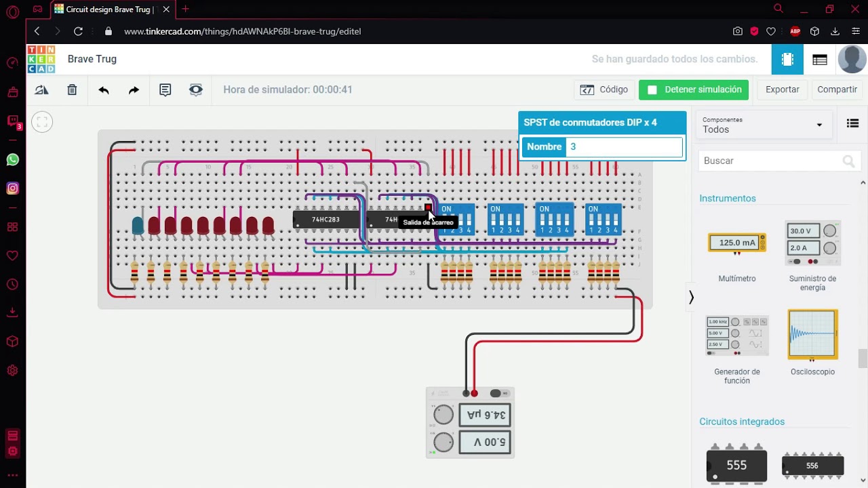
Task: Click the components panel scrollbar thumb
Action: pyautogui.click(x=863, y=358)
